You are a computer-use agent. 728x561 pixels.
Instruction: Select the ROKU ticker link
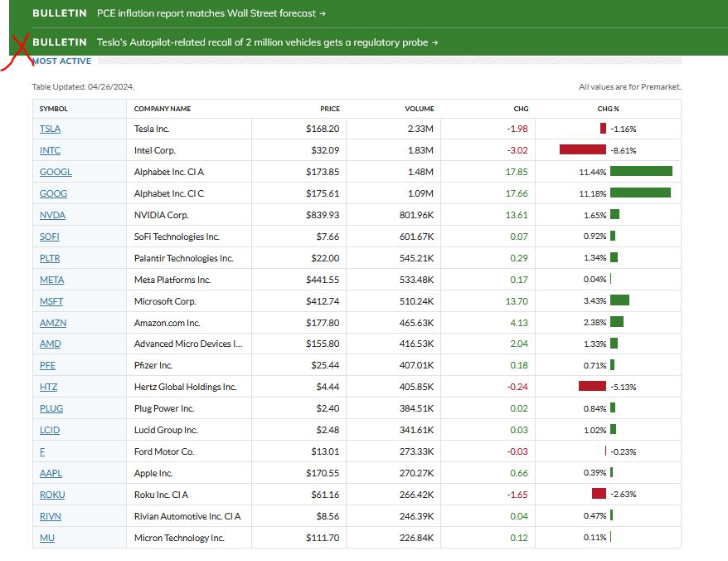[x=52, y=495]
